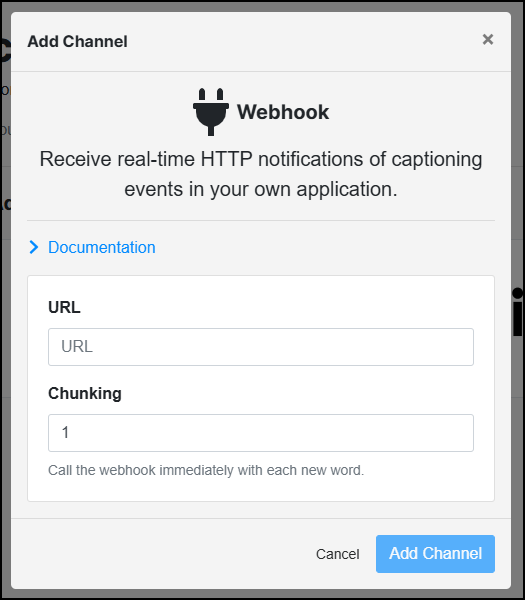The height and width of the screenshot is (600, 525).
Task: Close the Add Channel dialog via X
Action: 488,39
